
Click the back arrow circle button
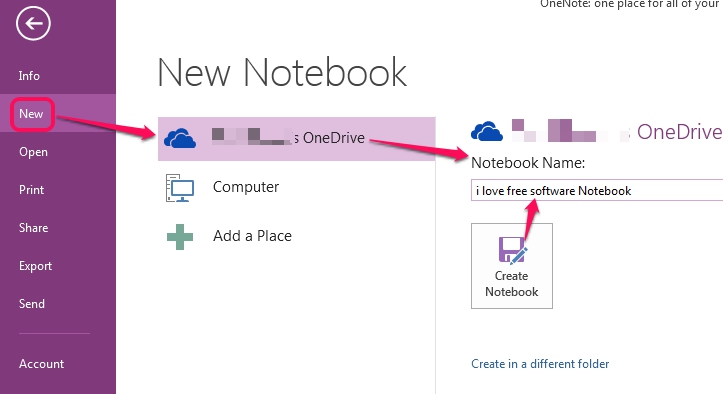tap(33, 23)
